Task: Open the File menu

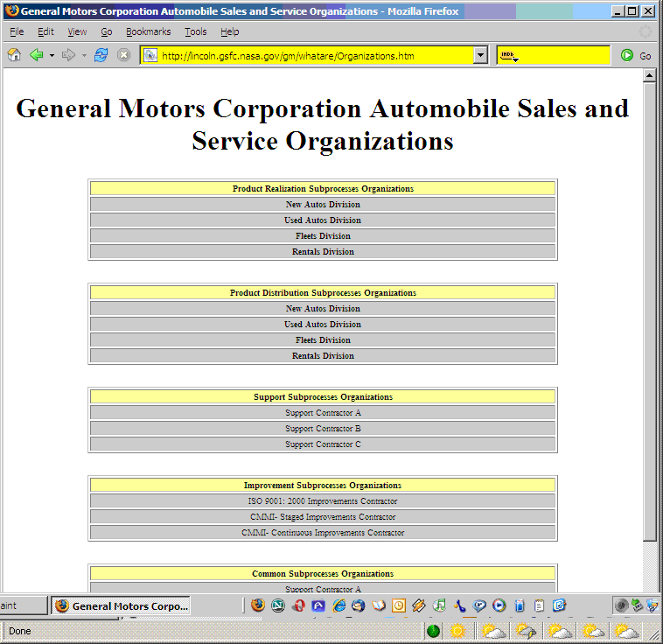Action: [x=17, y=31]
